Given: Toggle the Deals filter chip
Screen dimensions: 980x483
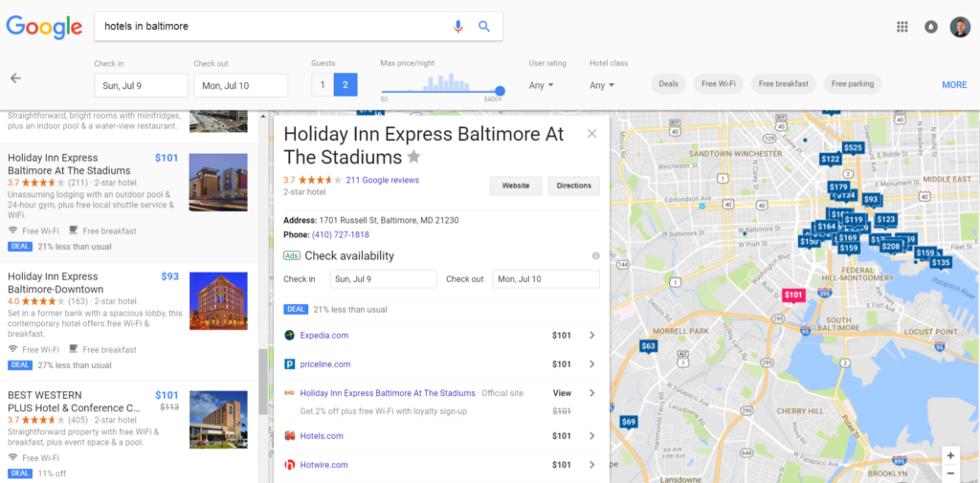Looking at the screenshot, I should pyautogui.click(x=669, y=84).
